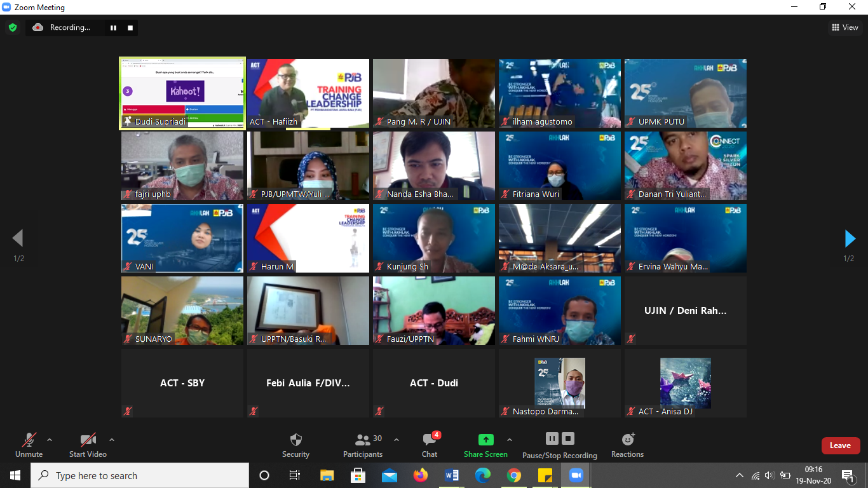Open Security options
This screenshot has width=868, height=488.
295,445
